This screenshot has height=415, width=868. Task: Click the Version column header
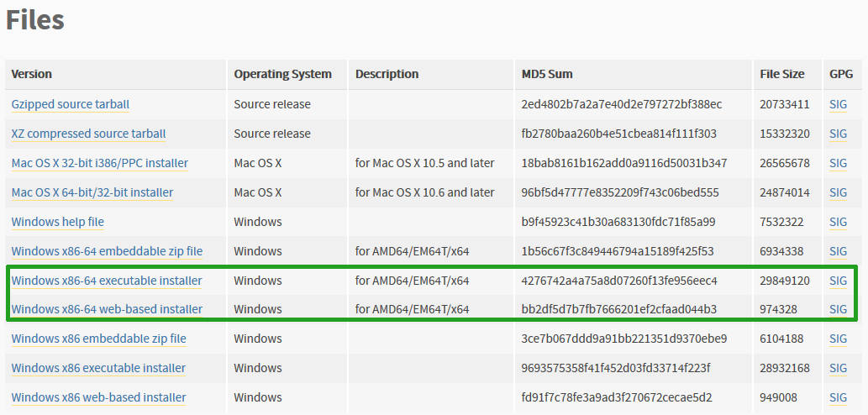[32, 74]
